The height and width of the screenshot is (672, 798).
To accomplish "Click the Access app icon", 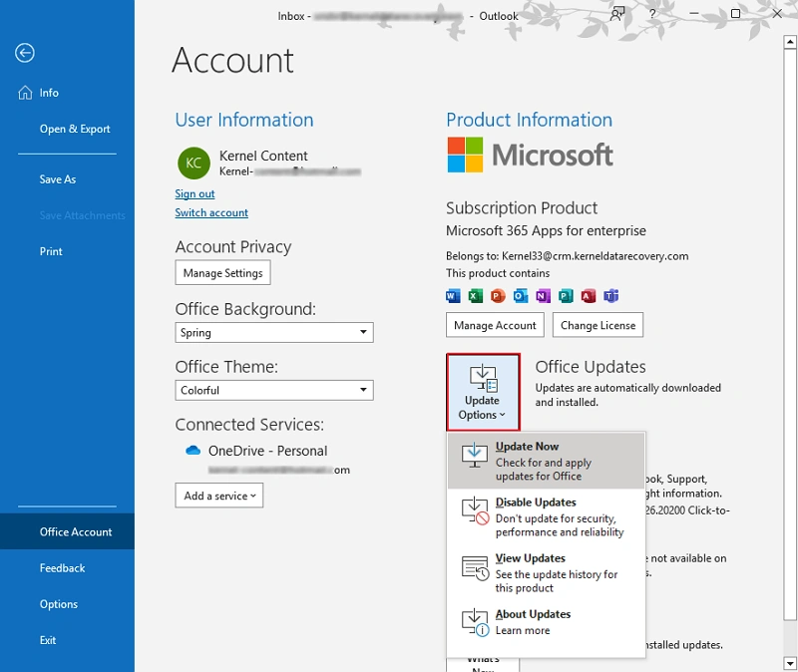I will coord(589,295).
